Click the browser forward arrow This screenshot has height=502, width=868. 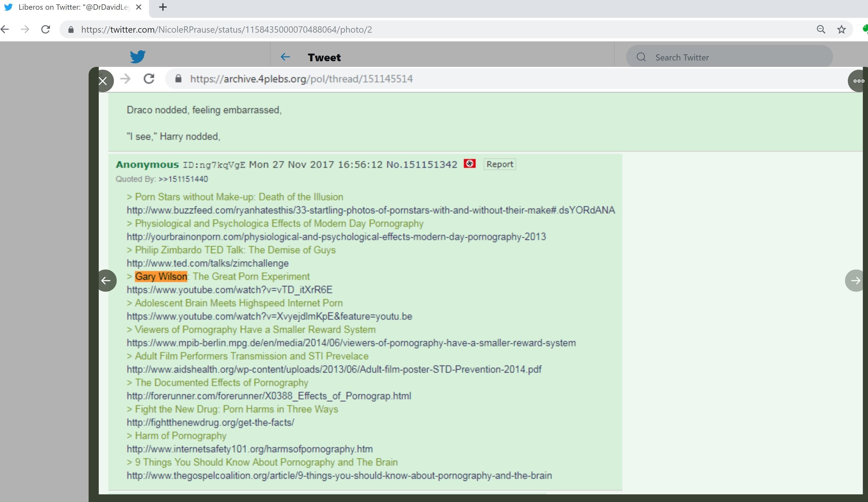[25, 29]
